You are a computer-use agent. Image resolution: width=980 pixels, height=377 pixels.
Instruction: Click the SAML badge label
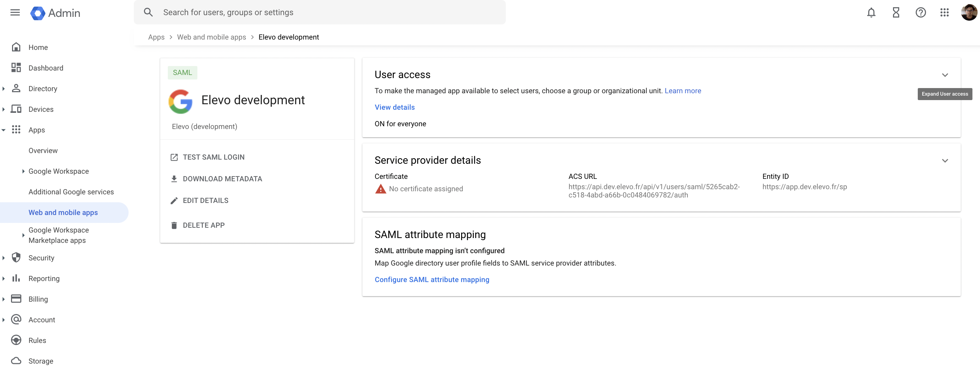pos(182,72)
